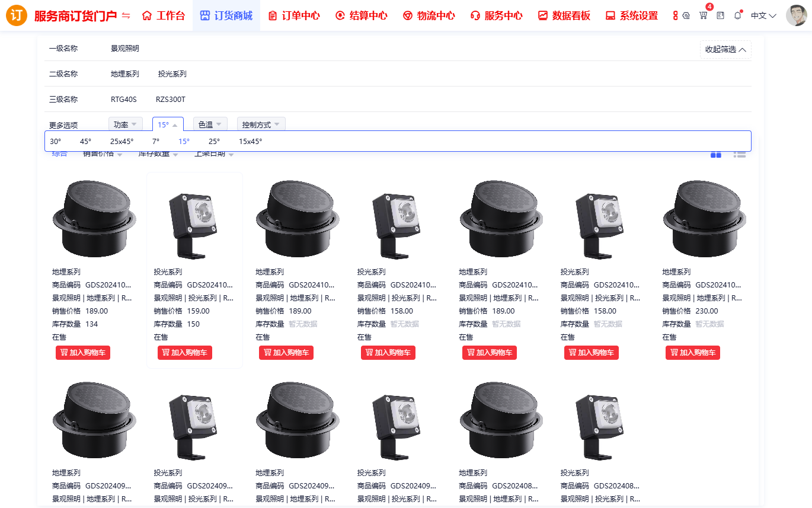Select the highlighted 15° option in the list
Screen dimensions: 812x508
(x=184, y=141)
